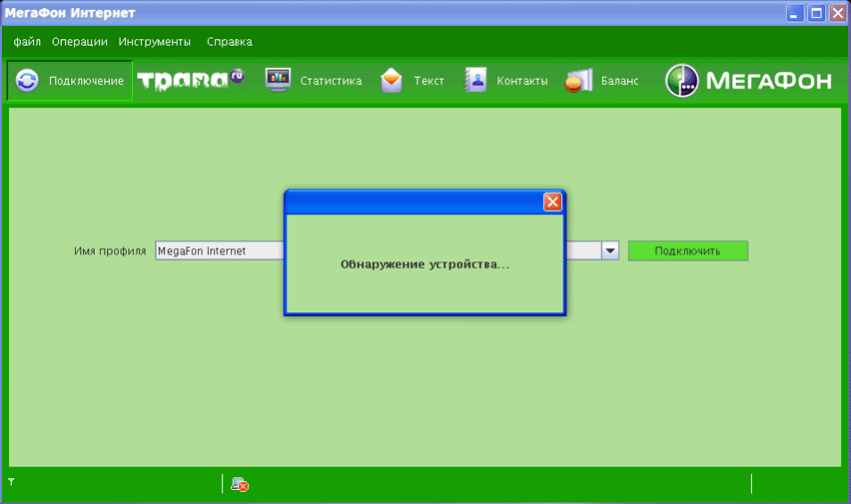Close the МегаФон Интернет main window

point(838,13)
